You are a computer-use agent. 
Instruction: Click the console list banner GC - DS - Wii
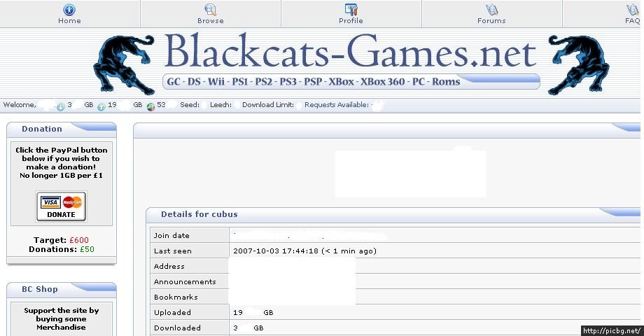click(x=351, y=82)
